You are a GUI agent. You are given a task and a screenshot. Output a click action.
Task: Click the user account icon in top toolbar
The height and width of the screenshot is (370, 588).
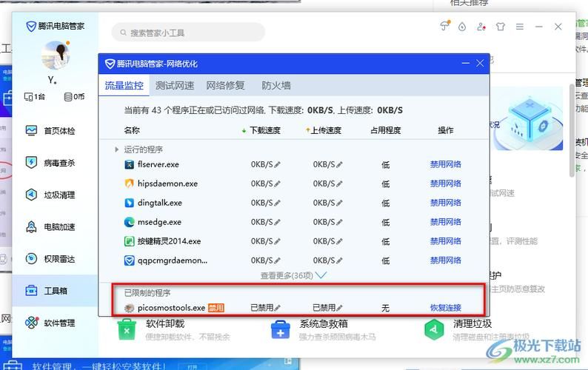click(481, 27)
